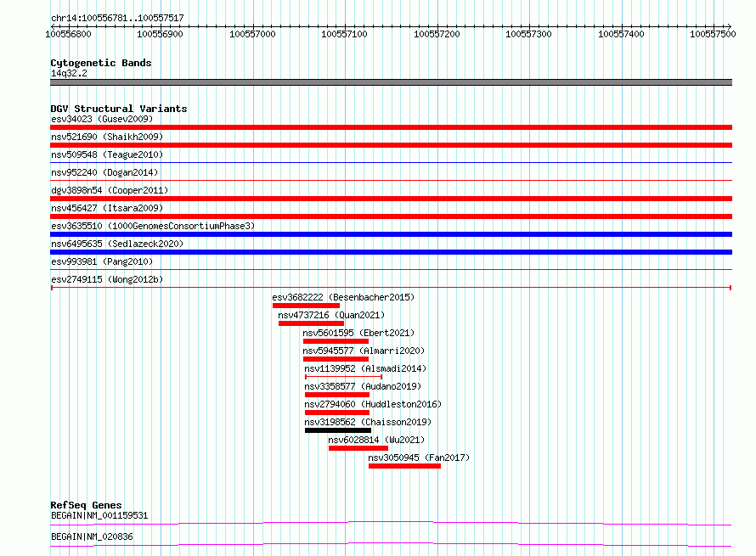Select the nsv456427 (Itsara2009) label
Screen dimensions: 756x556
(x=107, y=208)
